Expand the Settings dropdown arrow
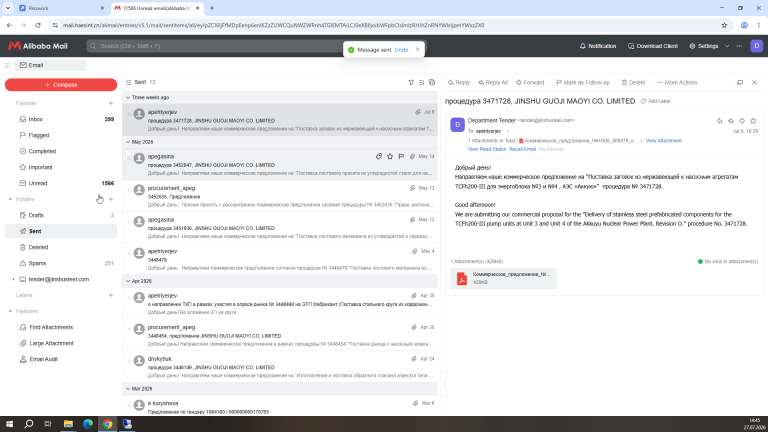Viewport: 768px width, 432px height. click(x=727, y=46)
